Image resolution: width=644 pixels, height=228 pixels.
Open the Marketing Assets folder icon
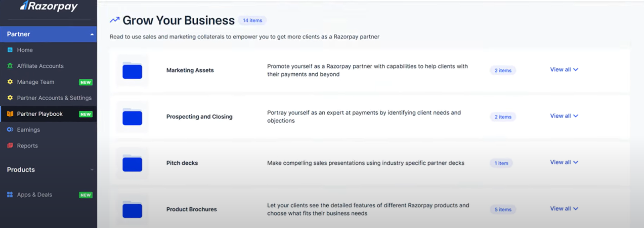(x=132, y=70)
